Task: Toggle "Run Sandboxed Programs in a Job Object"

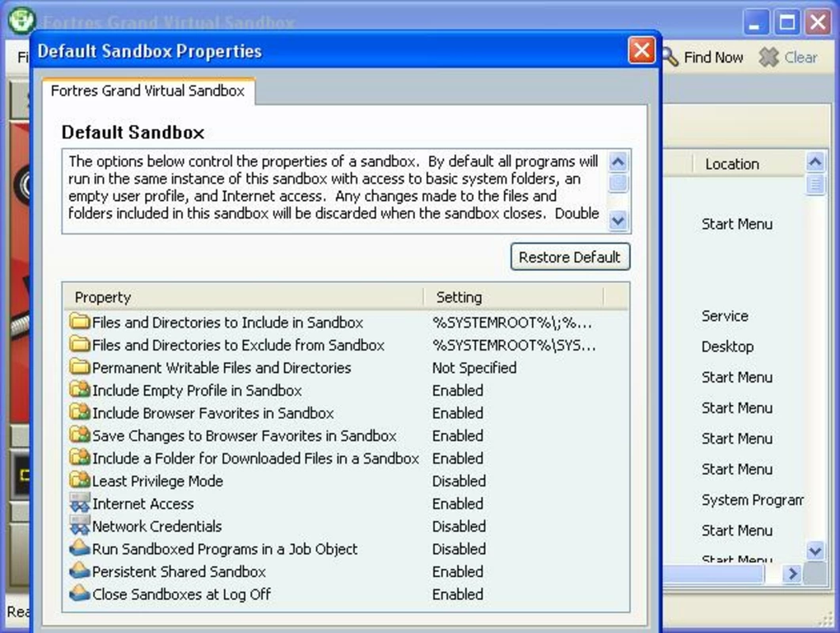Action: coord(457,548)
